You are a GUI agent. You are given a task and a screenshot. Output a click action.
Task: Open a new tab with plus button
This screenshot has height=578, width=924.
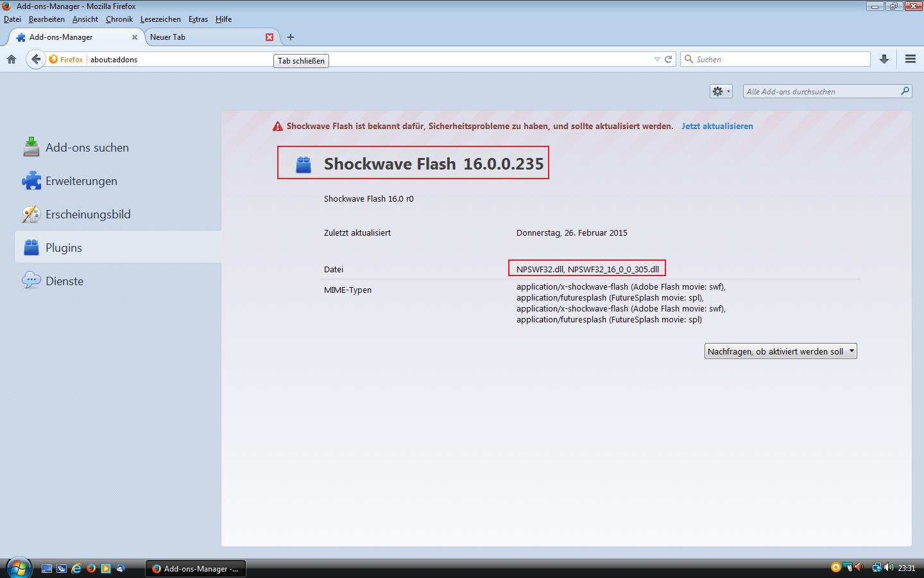tap(291, 37)
